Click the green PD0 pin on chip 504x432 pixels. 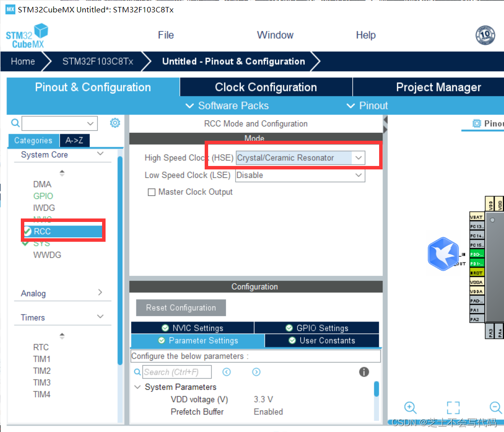coord(477,254)
